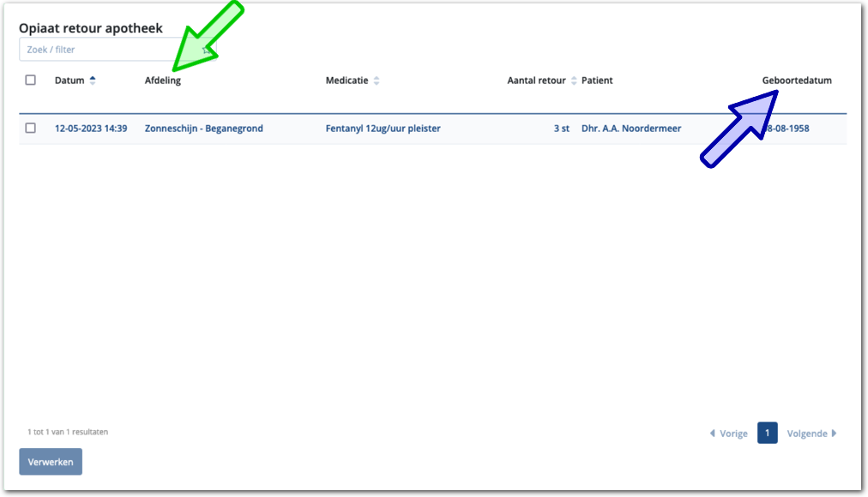
Task: Open patient Dhr. A.A. Noordermeer
Action: tap(631, 129)
